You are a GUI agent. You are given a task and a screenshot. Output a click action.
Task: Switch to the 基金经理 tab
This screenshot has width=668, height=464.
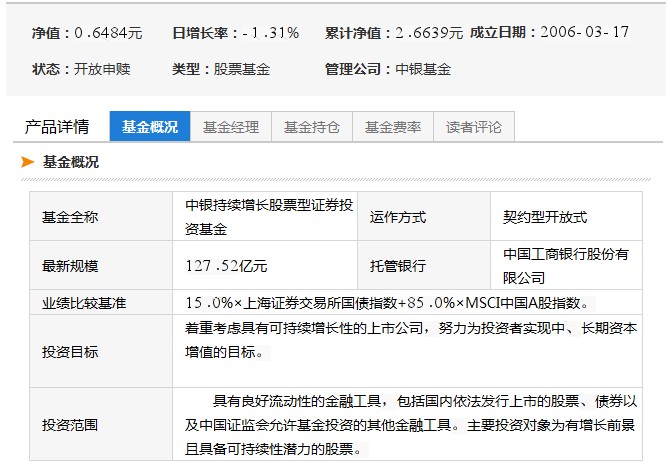(230, 127)
